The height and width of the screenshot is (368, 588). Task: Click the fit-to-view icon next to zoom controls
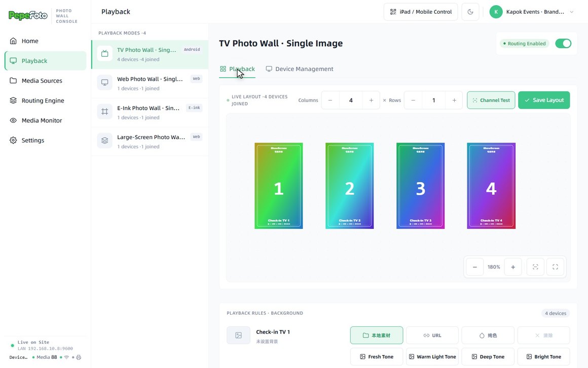535,267
